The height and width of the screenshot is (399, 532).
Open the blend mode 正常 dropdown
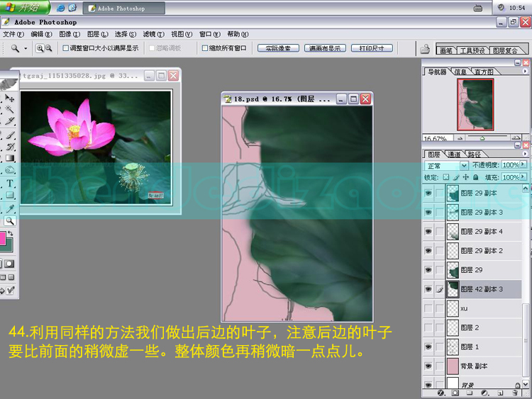coord(464,165)
